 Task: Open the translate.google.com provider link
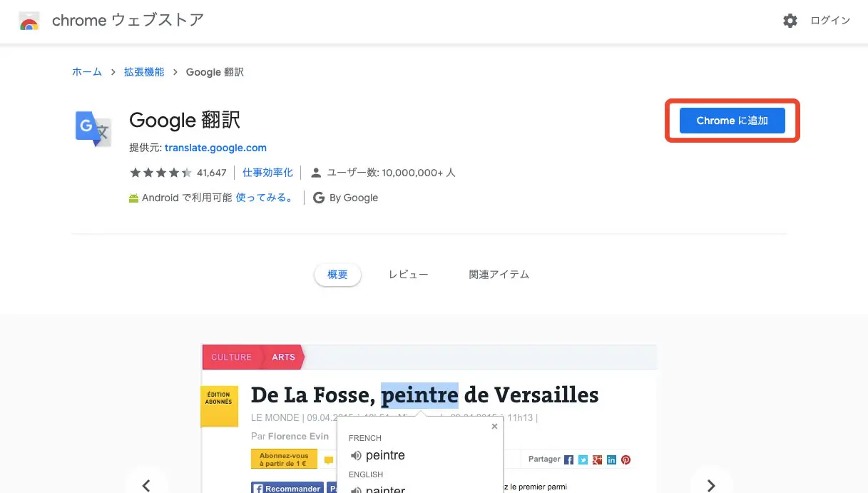[215, 148]
